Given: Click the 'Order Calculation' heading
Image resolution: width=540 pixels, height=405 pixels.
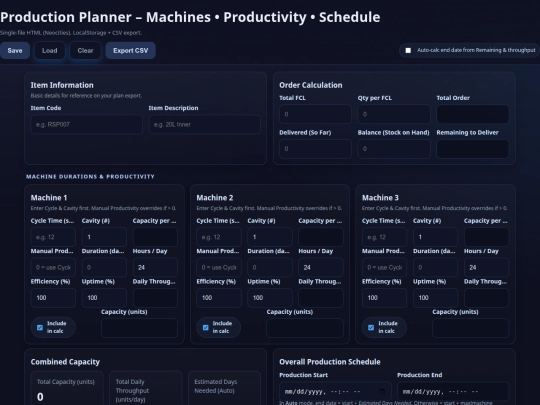Looking at the screenshot, I should tap(311, 85).
